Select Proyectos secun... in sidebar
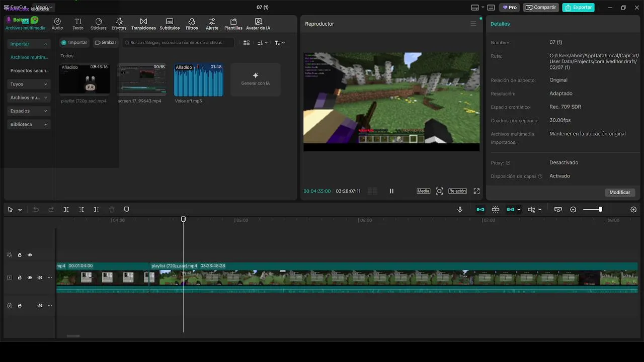This screenshot has width=644, height=362. (30, 71)
